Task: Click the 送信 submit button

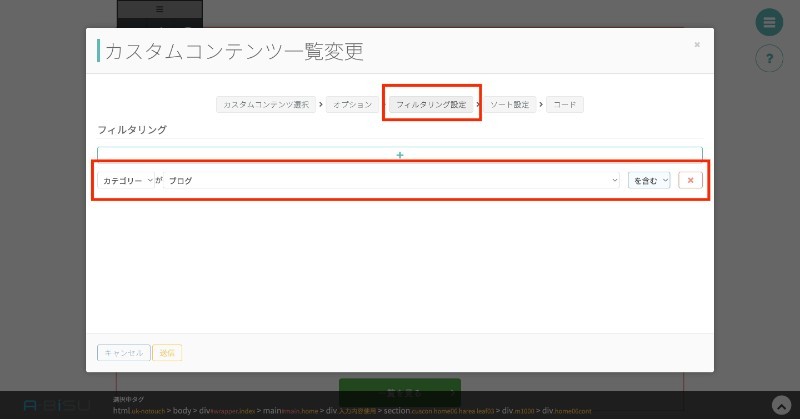Action: pyautogui.click(x=167, y=353)
